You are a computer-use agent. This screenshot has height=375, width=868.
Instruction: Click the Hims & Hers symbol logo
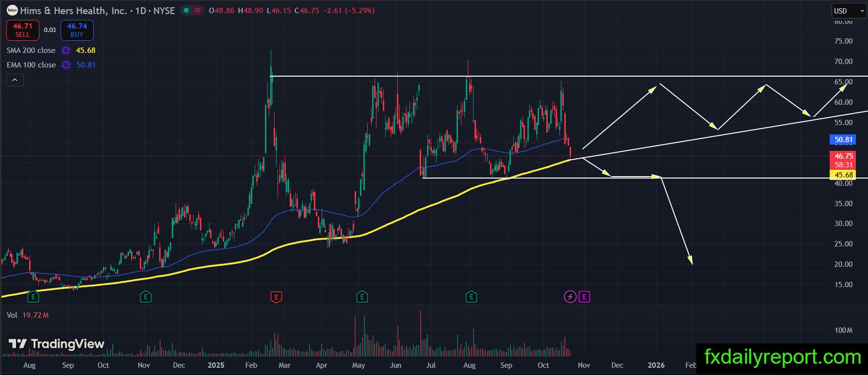(12, 10)
